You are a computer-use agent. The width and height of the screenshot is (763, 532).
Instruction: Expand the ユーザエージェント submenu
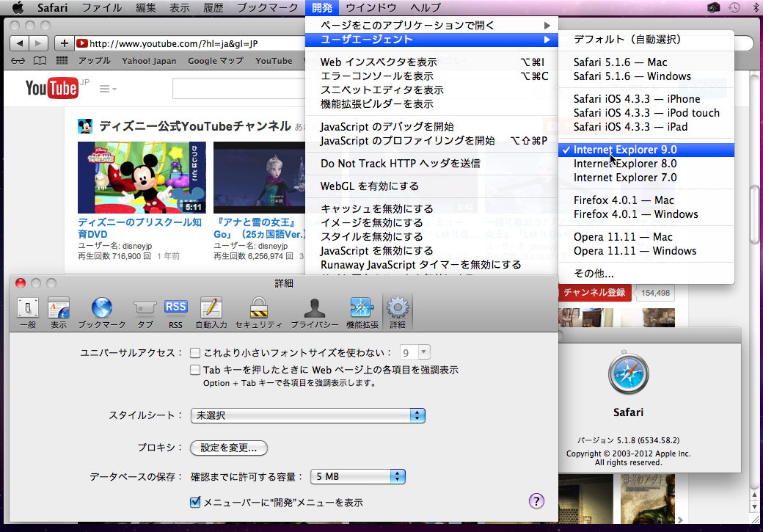431,40
